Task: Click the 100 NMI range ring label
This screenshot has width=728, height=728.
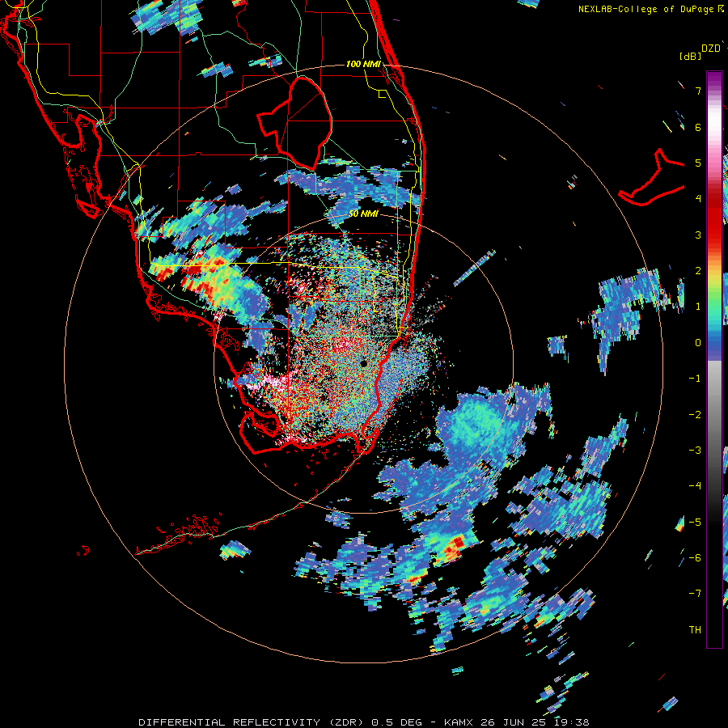Action: click(x=363, y=64)
